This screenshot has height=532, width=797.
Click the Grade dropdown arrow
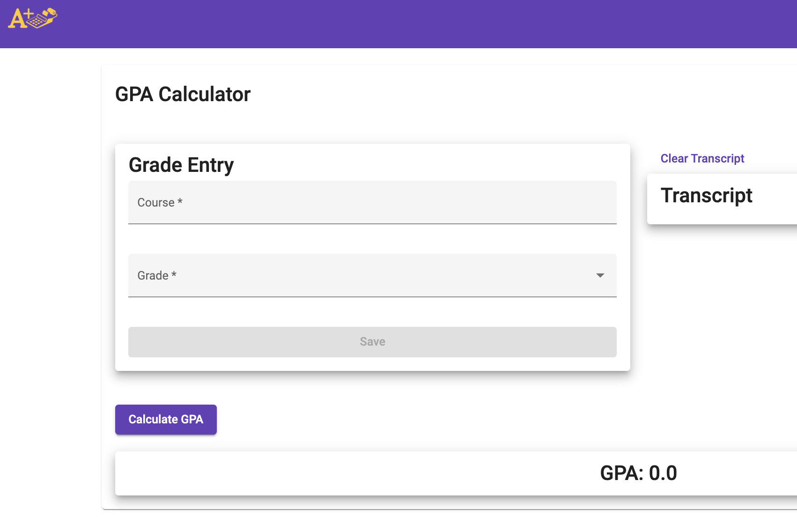[600, 276]
